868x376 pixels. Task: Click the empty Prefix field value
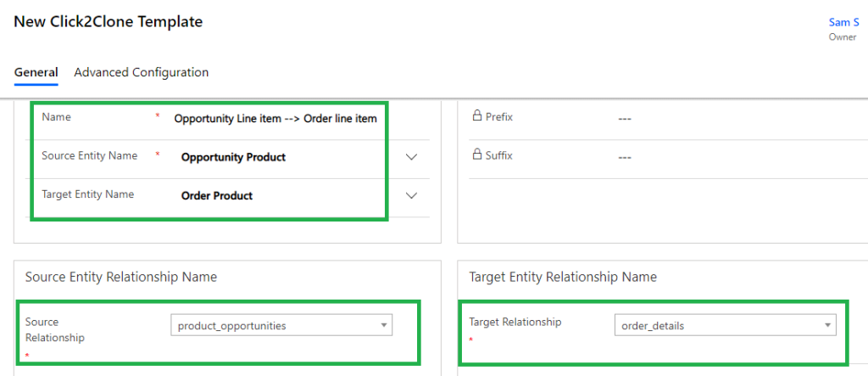(x=625, y=119)
